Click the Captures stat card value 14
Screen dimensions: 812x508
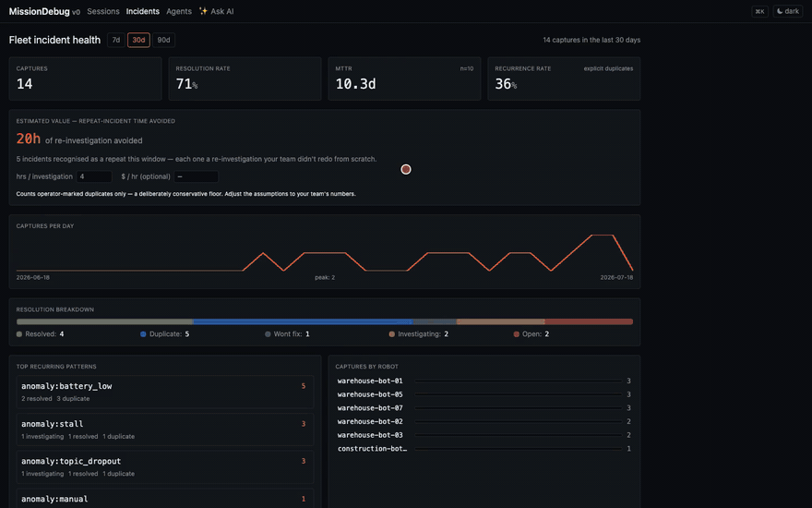(24, 84)
